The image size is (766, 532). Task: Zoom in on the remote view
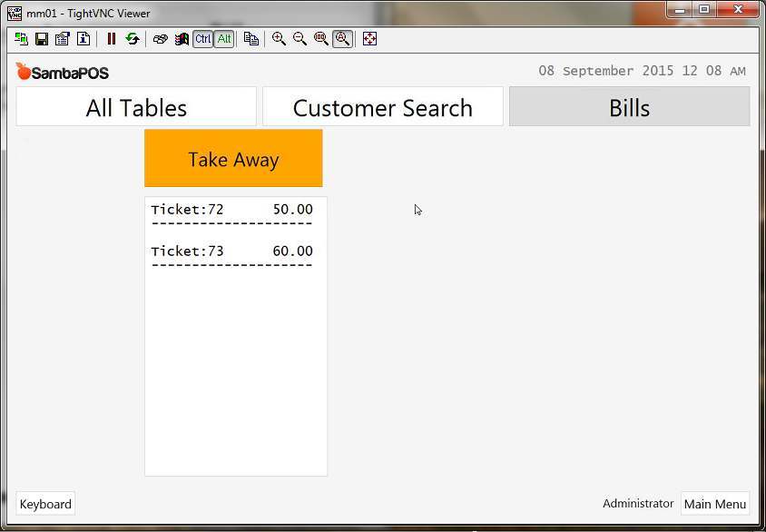(x=279, y=39)
